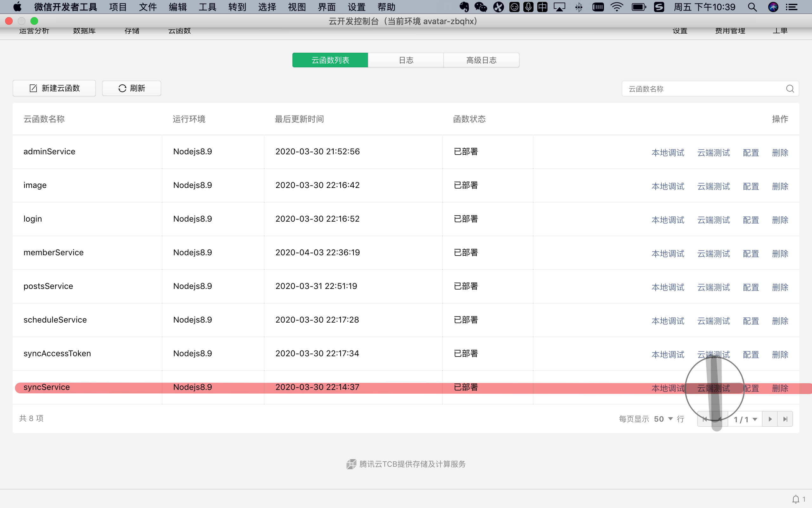Click the 刷新 button
Screen dimensions: 812x508
132,88
